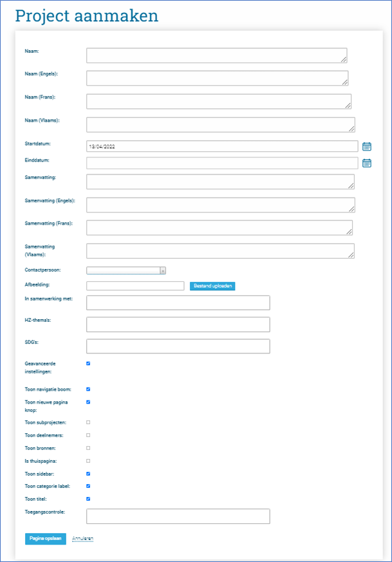Focus the Naam text field
This screenshot has width=392, height=562.
[x=217, y=55]
